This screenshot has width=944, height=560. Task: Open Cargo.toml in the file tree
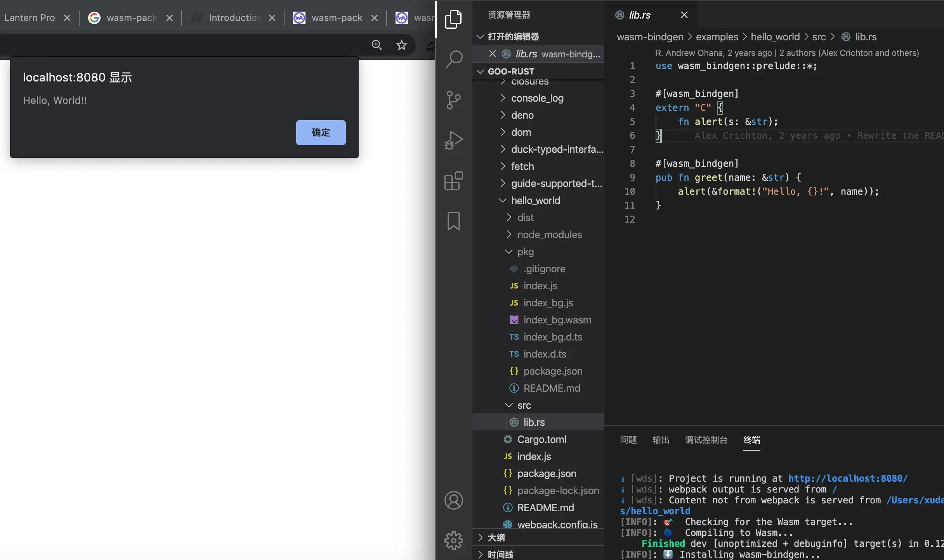[x=541, y=439]
